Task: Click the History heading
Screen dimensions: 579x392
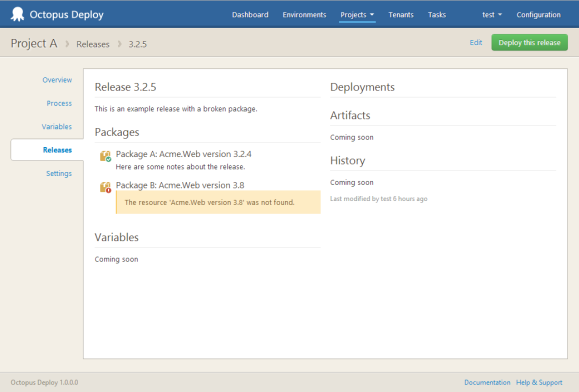Action: [x=347, y=161]
